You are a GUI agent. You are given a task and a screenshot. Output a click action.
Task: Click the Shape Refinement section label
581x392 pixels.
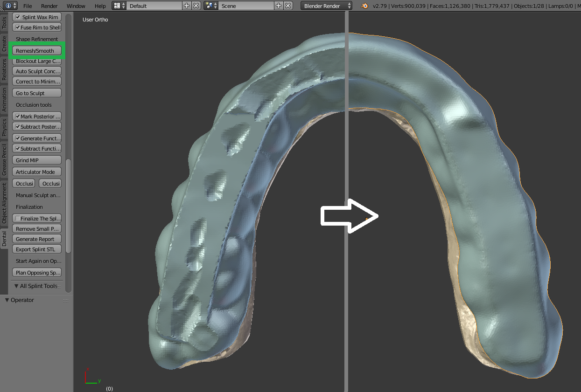(37, 39)
